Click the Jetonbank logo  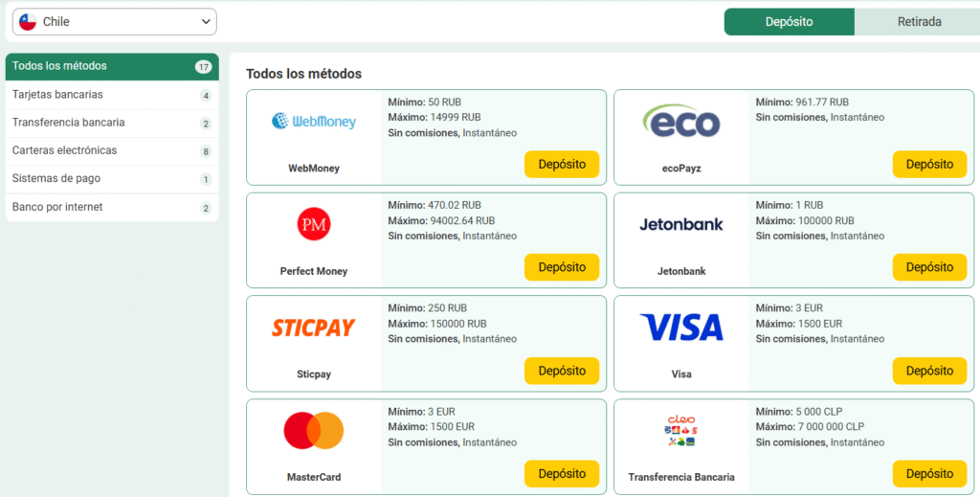pos(680,224)
